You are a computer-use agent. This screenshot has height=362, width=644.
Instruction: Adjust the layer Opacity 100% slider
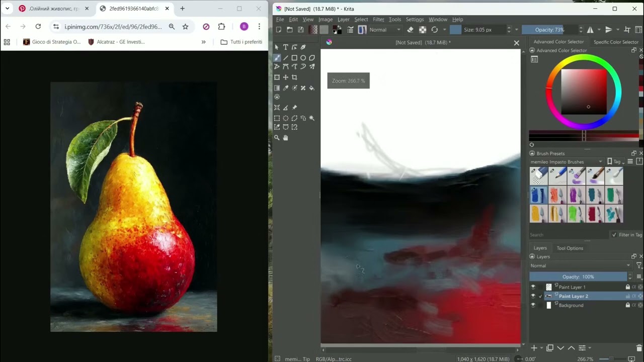578,277
